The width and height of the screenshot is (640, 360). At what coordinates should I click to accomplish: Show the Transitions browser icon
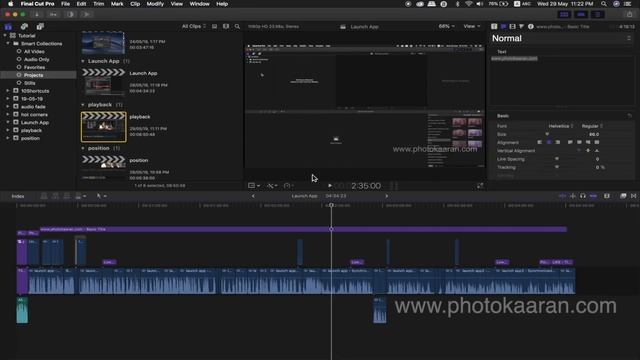click(x=633, y=196)
